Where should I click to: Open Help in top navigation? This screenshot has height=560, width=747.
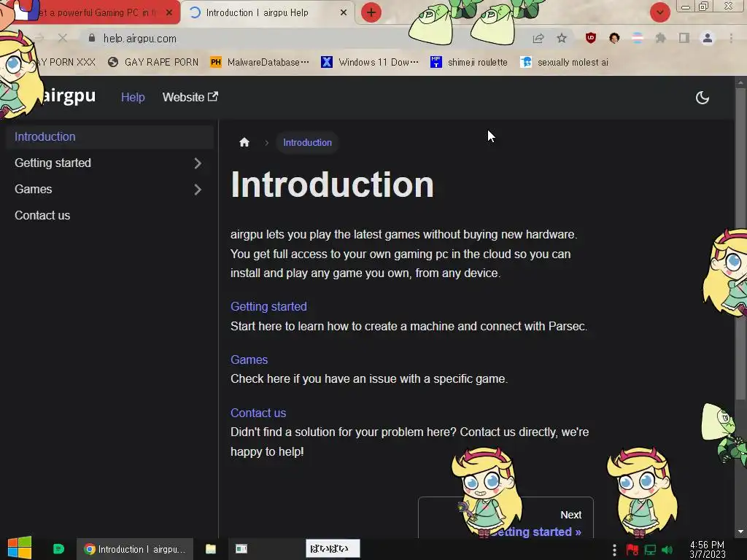pyautogui.click(x=133, y=97)
